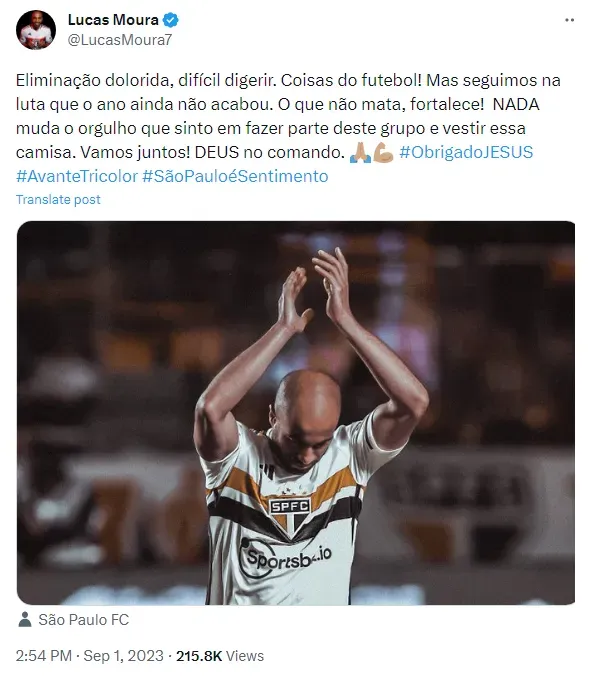Click the person tag icon below photo
This screenshot has width=600, height=681.
tap(25, 620)
